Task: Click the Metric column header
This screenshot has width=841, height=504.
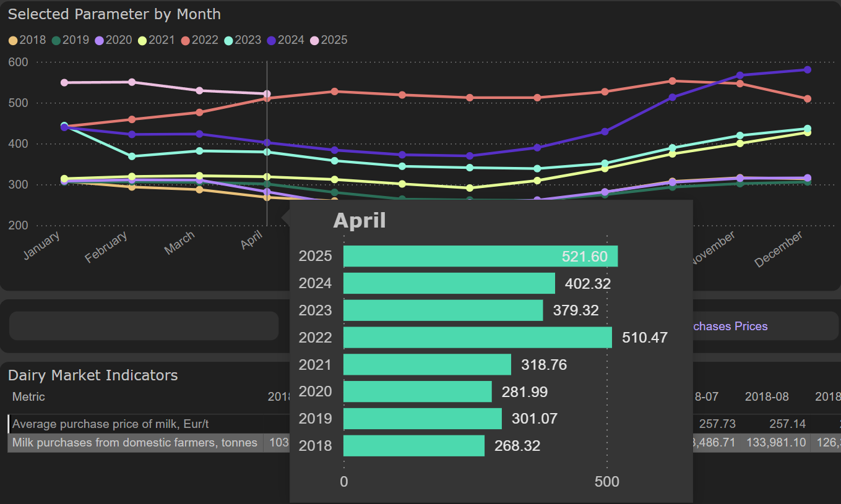Action: (28, 396)
